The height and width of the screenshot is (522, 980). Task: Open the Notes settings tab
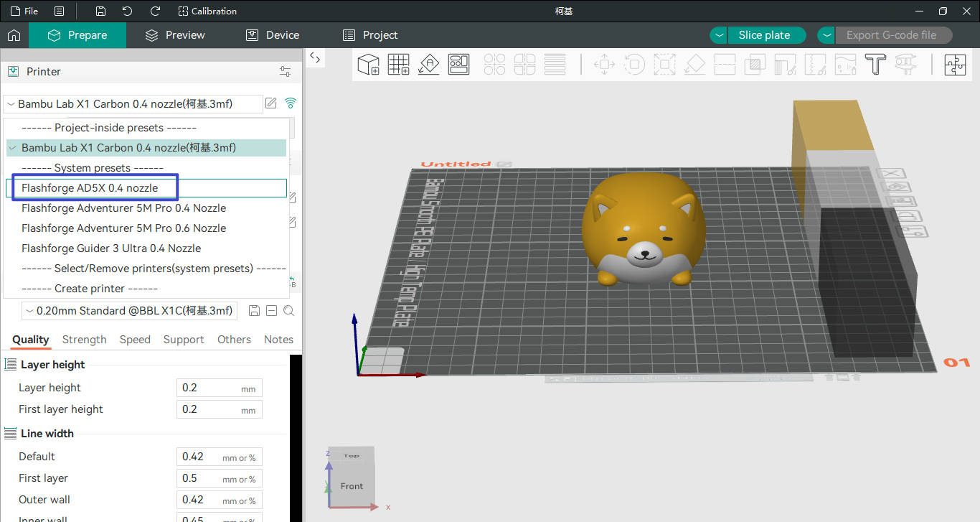tap(278, 340)
